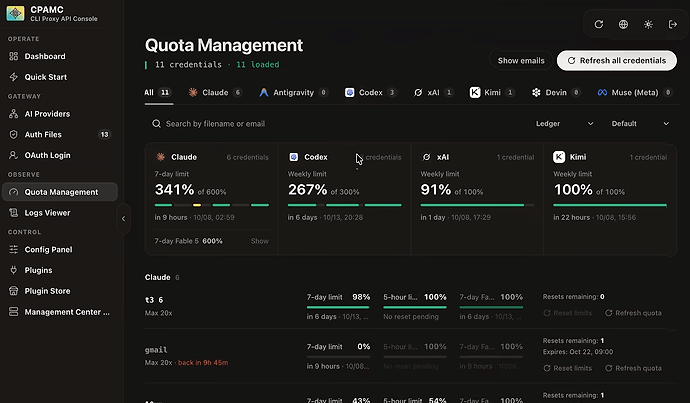The height and width of the screenshot is (403, 690).
Task: Click the OAuth Login user icon
Action: pyautogui.click(x=14, y=155)
